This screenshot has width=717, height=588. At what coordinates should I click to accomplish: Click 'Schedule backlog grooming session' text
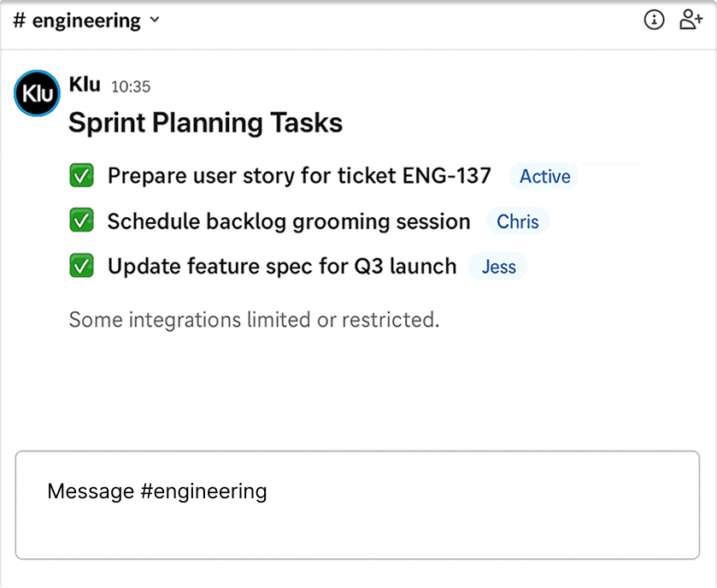pyautogui.click(x=289, y=221)
